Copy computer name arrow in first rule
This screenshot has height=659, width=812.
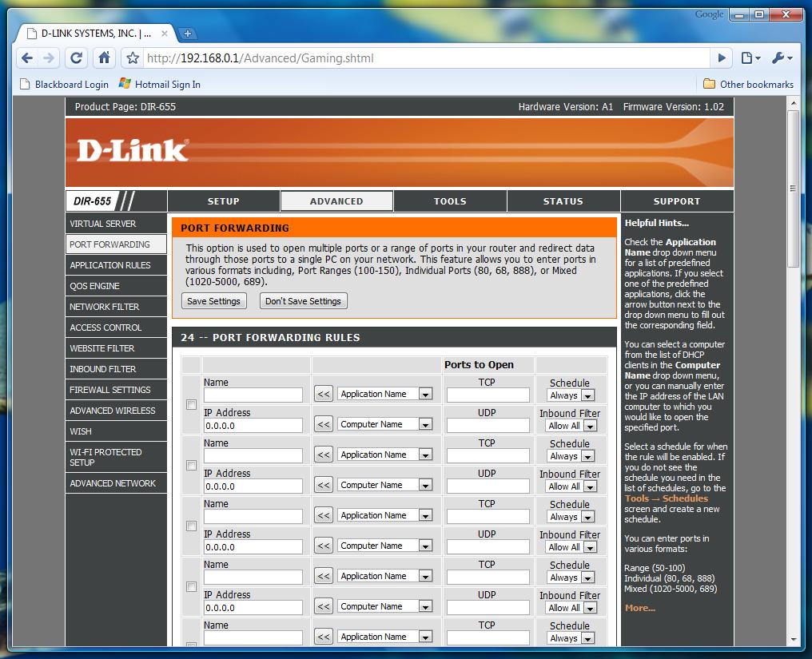coord(324,424)
